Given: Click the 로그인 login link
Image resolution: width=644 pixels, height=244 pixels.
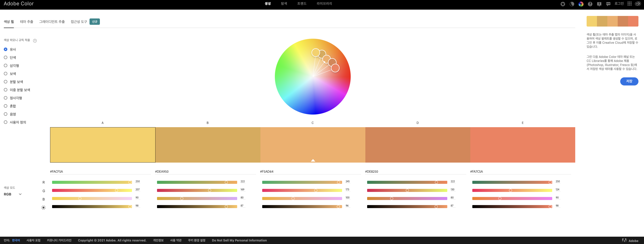Looking at the screenshot, I should 619,4.
